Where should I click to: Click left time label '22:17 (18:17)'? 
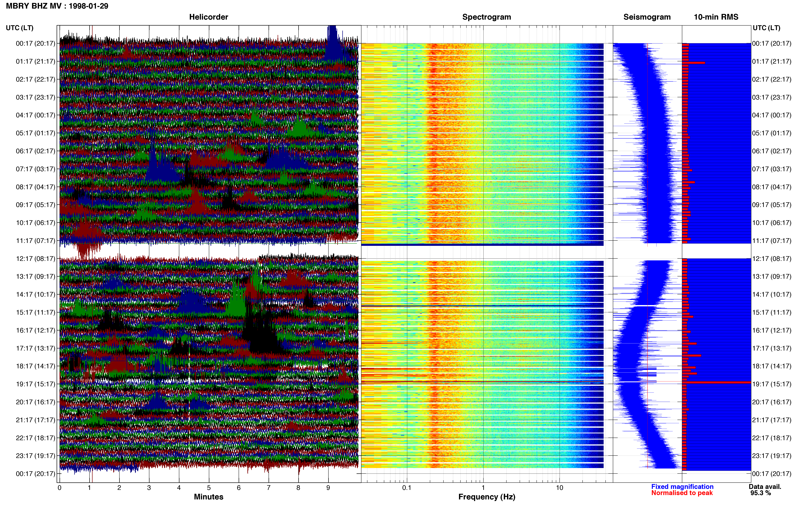[x=36, y=438]
